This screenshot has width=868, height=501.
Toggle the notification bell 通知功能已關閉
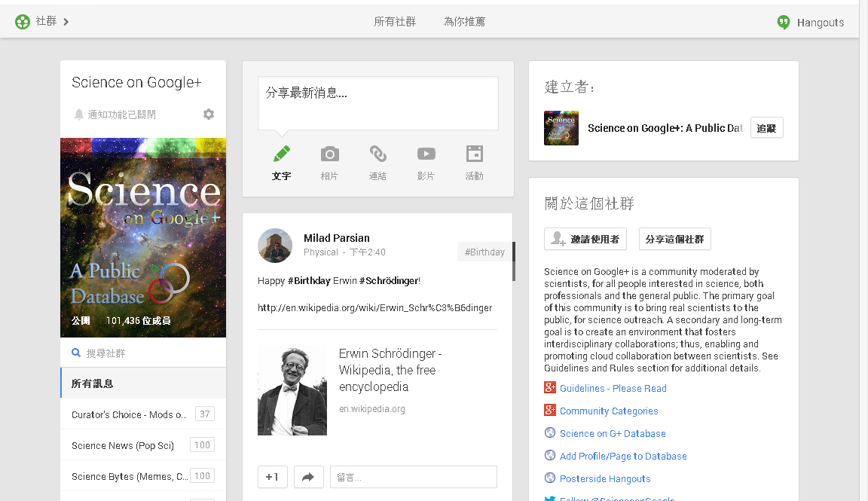pyautogui.click(x=78, y=114)
